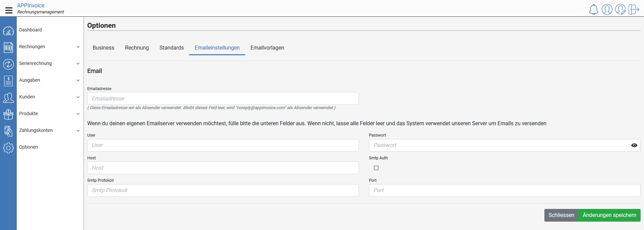Open Produkte in the sidebar
The height and width of the screenshot is (230, 644).
(x=29, y=113)
